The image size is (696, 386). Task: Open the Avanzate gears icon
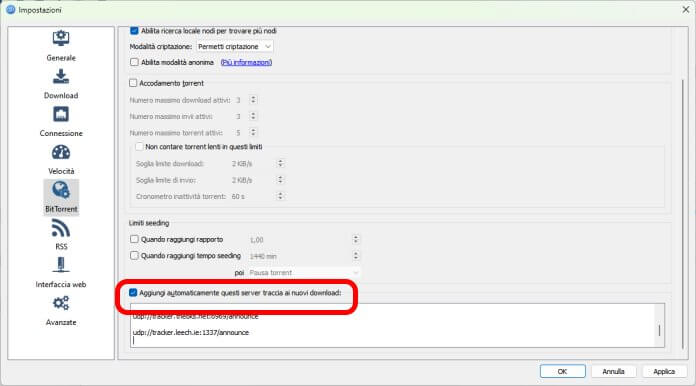click(61, 303)
